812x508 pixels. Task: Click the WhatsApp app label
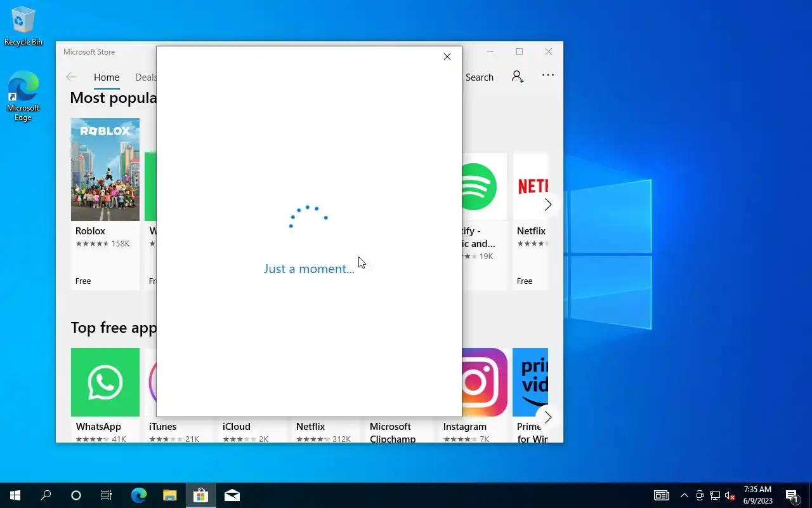pyautogui.click(x=98, y=427)
